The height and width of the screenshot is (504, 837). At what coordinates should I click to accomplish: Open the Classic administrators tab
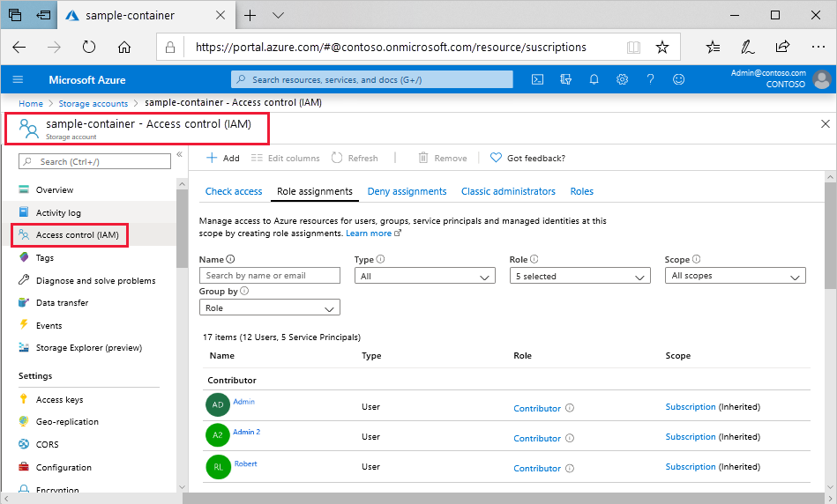[x=508, y=191]
